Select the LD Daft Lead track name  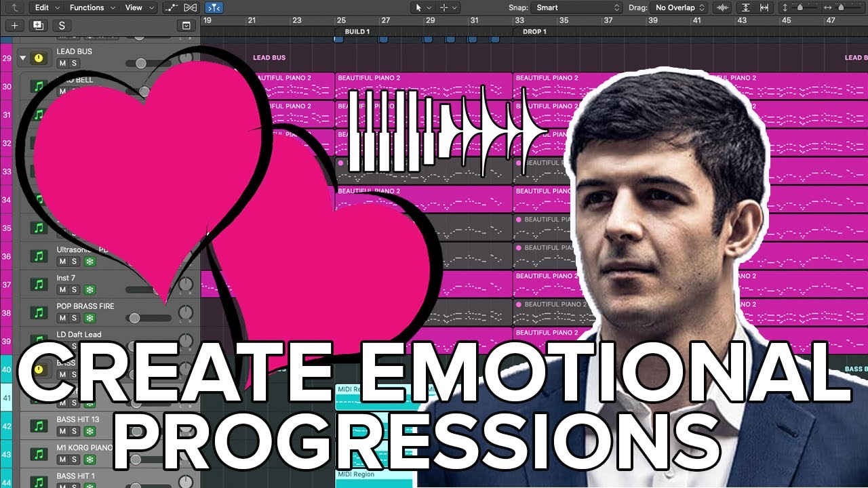click(79, 335)
